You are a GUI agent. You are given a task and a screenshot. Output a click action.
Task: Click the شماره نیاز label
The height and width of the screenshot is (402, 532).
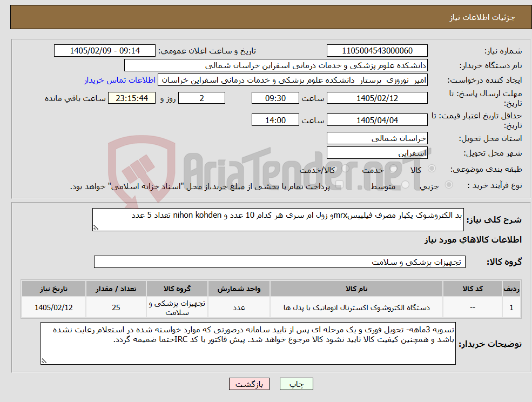click(x=503, y=51)
